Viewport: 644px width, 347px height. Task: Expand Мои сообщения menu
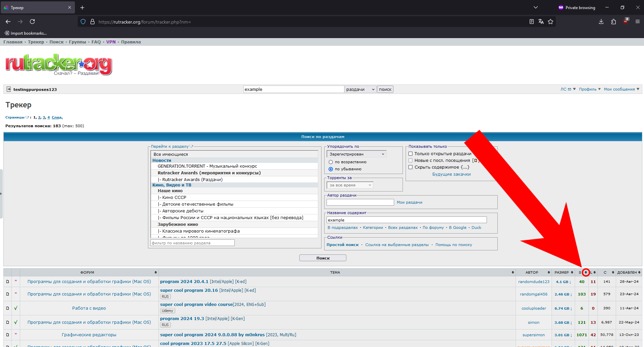pyautogui.click(x=621, y=89)
